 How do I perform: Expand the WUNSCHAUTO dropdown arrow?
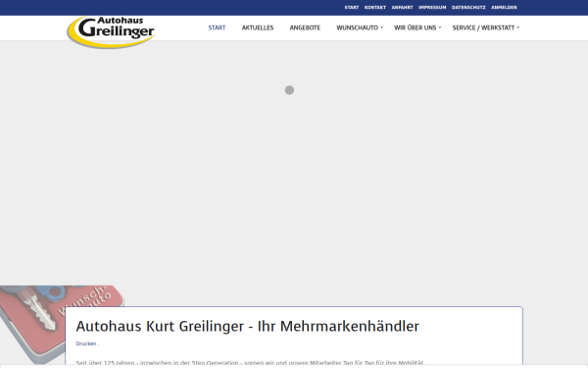click(382, 27)
